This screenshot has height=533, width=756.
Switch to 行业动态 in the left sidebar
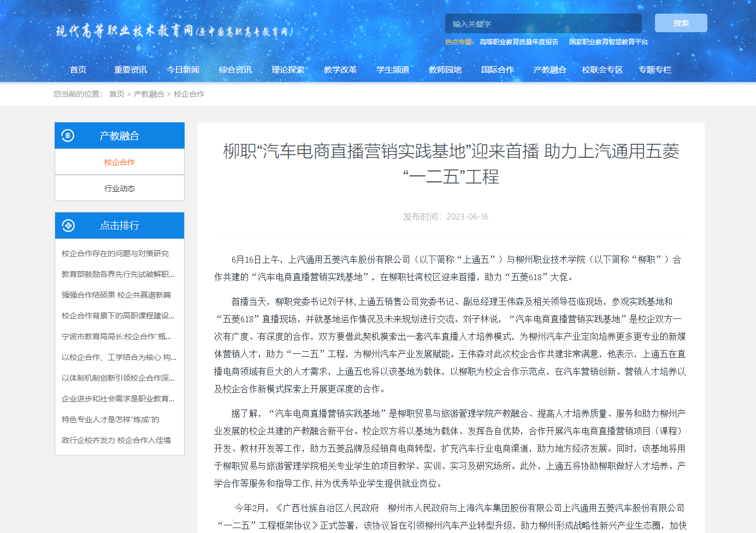click(x=120, y=188)
